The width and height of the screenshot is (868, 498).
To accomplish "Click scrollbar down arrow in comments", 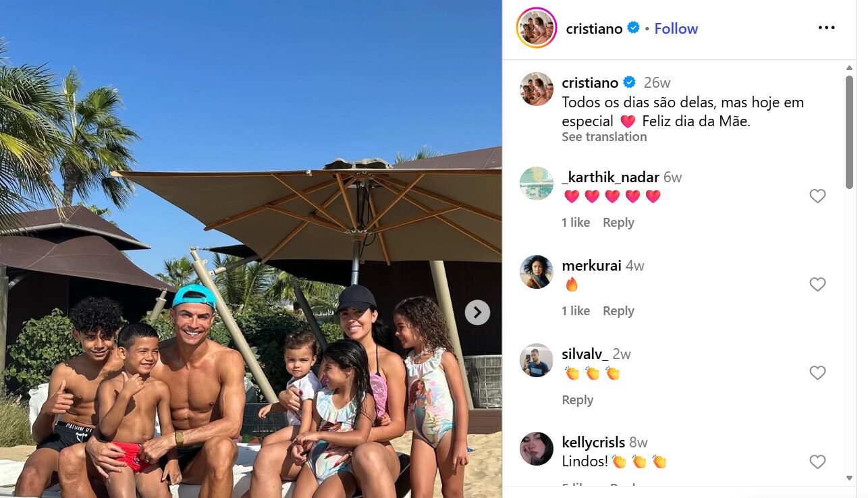I will (849, 478).
